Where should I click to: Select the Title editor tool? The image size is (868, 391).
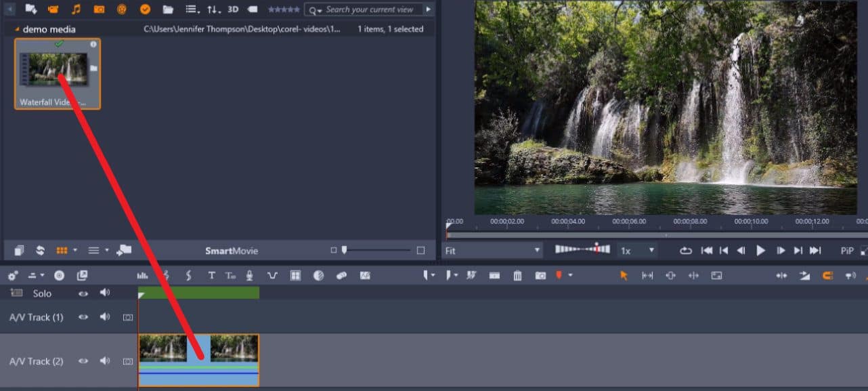click(x=211, y=275)
